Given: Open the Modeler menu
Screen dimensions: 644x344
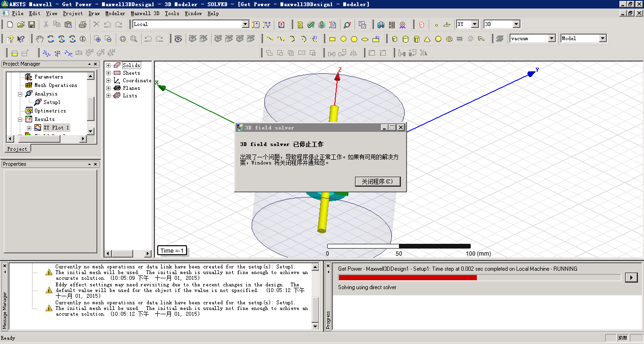Looking at the screenshot, I should [115, 13].
